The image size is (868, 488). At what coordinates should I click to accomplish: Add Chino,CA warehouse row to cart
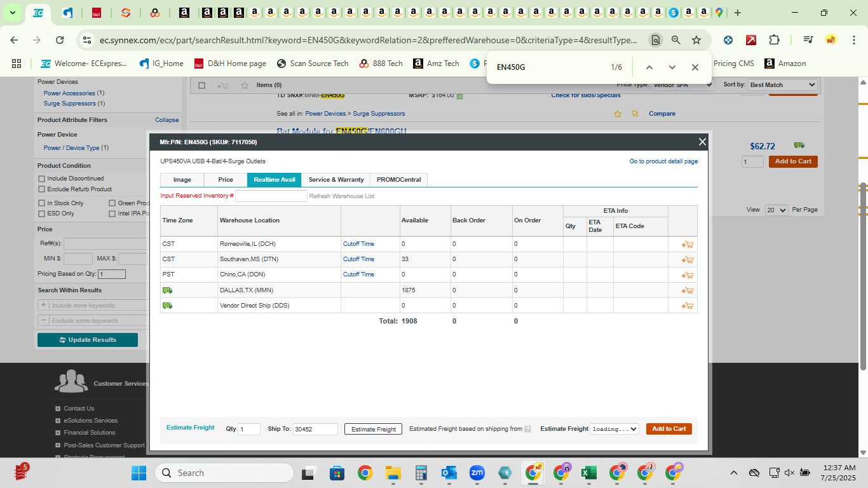coord(687,275)
